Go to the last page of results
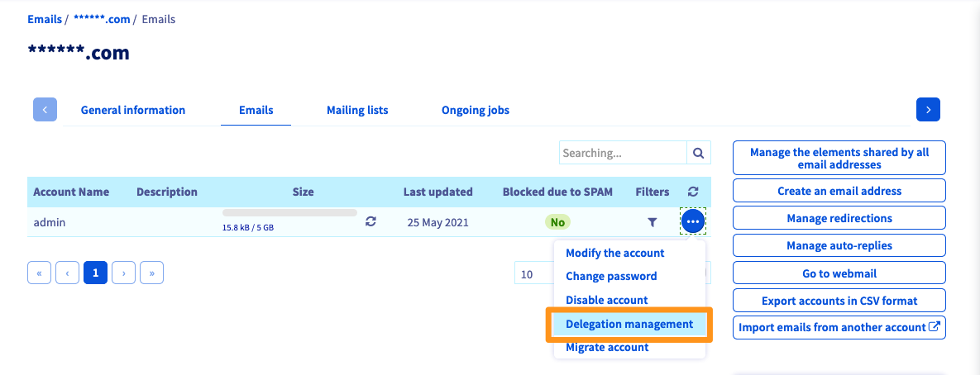Screen dimensions: 980x375 tap(151, 273)
